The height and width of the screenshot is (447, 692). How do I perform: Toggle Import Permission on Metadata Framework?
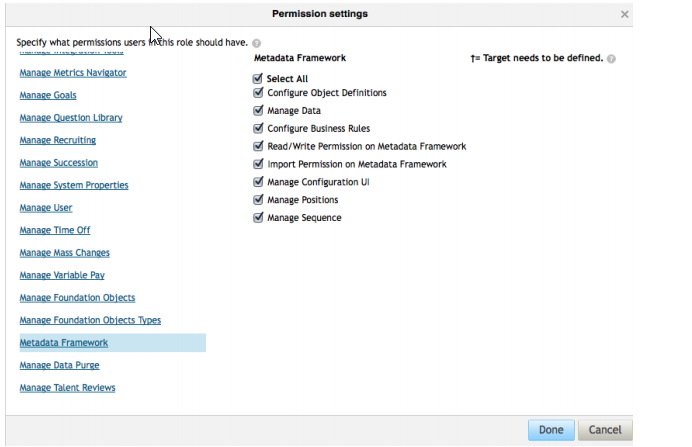click(x=258, y=164)
